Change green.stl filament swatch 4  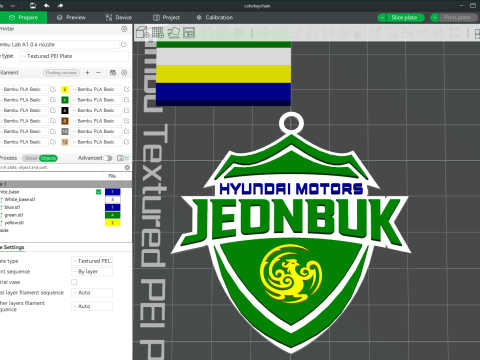click(x=113, y=215)
